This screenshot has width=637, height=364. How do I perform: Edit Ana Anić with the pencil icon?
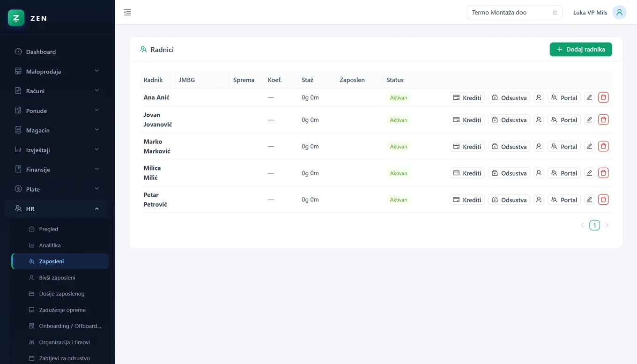pos(589,97)
